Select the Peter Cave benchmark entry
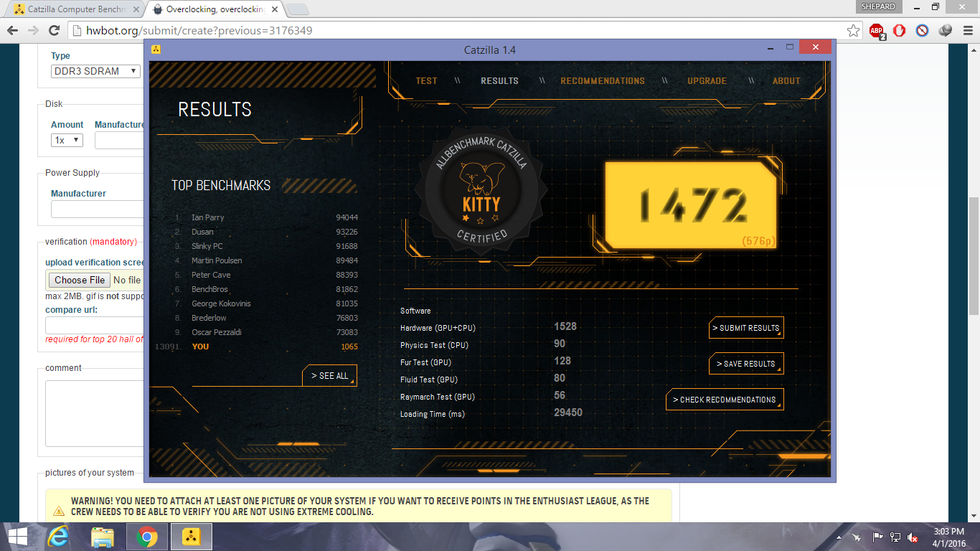This screenshot has height=551, width=980. [265, 275]
